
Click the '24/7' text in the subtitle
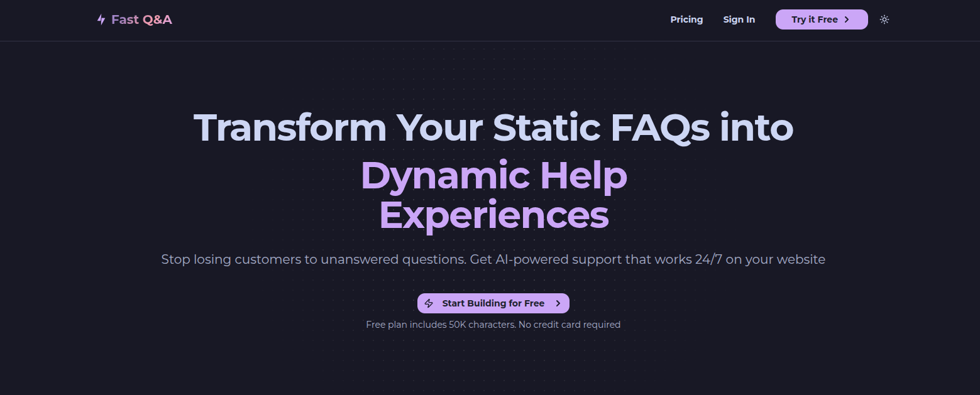[x=708, y=259]
